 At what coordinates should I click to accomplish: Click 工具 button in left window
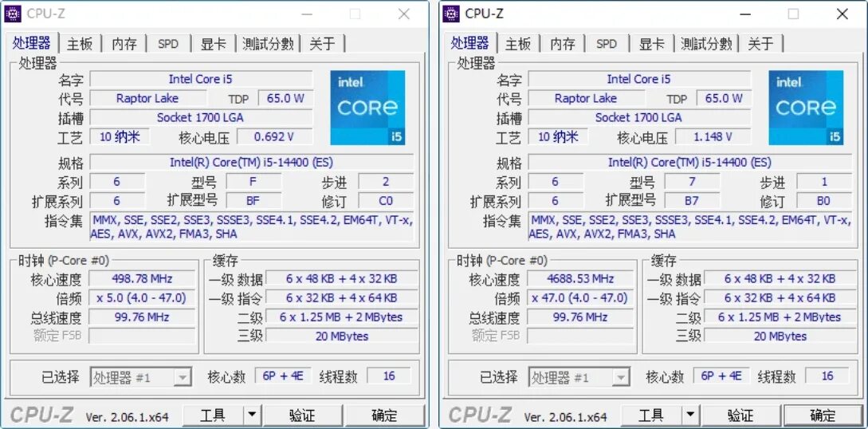point(213,415)
